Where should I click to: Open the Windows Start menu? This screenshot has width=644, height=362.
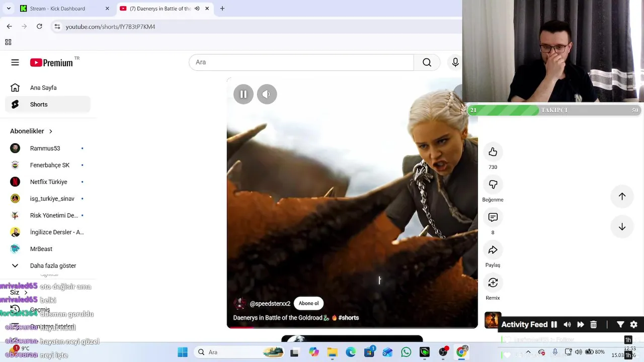point(183,352)
